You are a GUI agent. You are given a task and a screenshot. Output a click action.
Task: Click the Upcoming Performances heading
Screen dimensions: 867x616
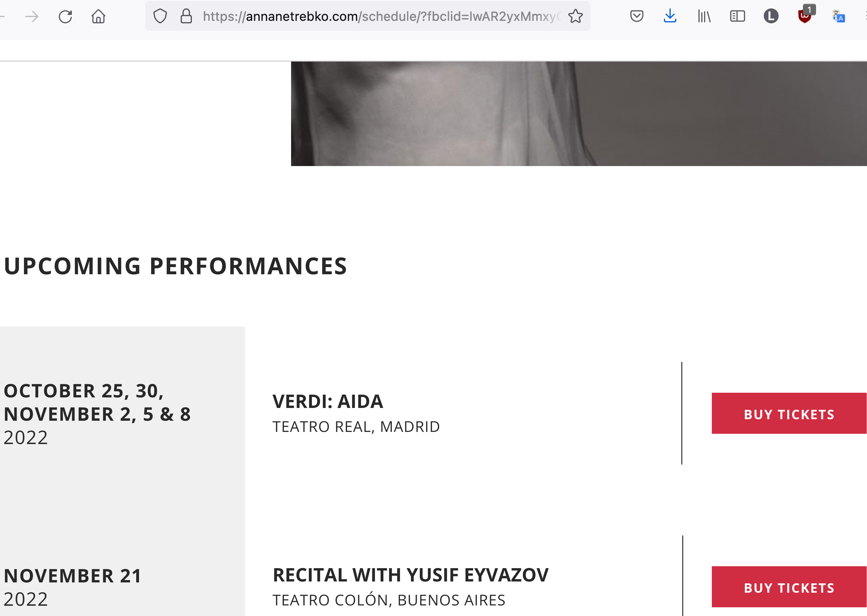tap(175, 266)
